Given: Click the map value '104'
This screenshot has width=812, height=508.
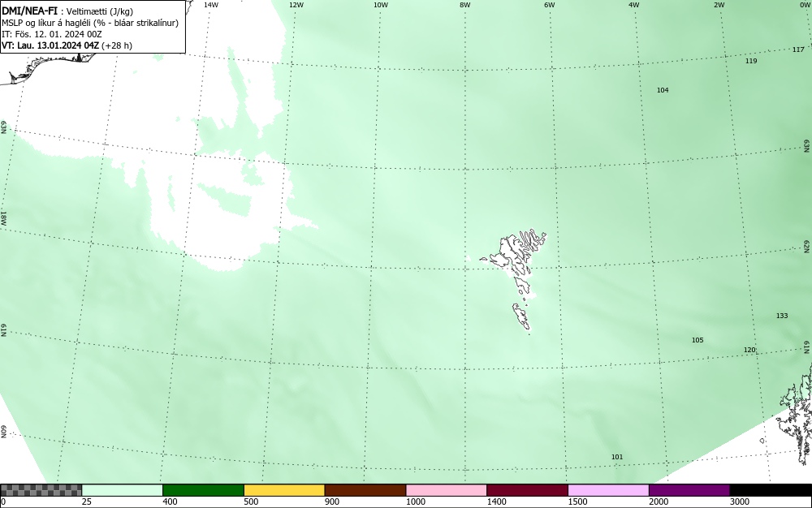Looking at the screenshot, I should pyautogui.click(x=663, y=90).
